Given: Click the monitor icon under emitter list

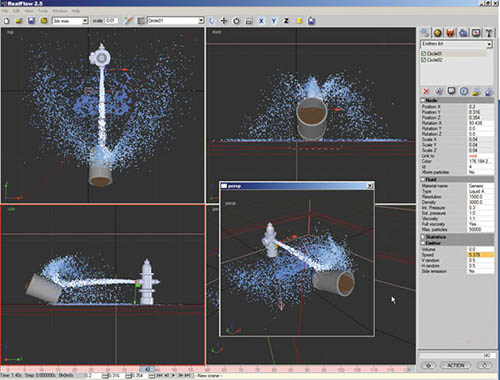Looking at the screenshot, I should [451, 91].
